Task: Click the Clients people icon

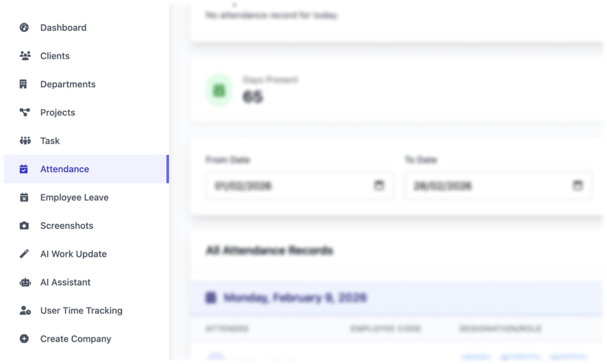Action: (x=25, y=56)
